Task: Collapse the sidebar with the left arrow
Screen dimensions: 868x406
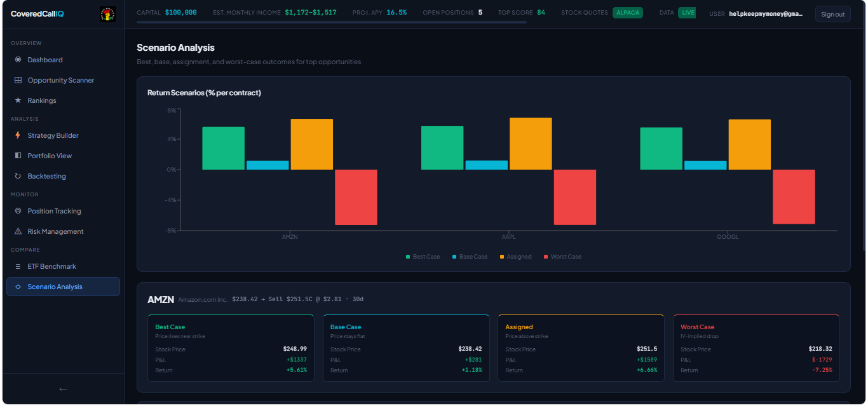Action: coord(63,389)
